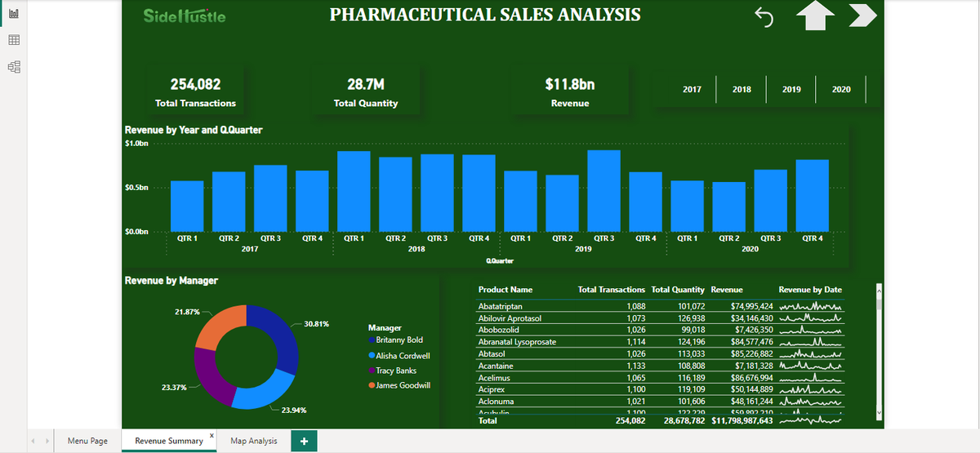Screen dimensions: 980x453
Task: Click the Britanny Bold legend swatch
Action: [372, 340]
